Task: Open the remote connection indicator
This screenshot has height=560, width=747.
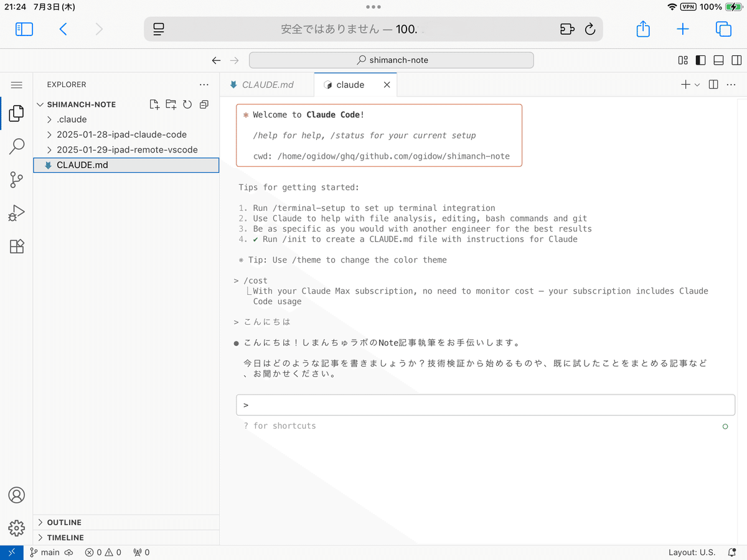Action: pos(11,552)
